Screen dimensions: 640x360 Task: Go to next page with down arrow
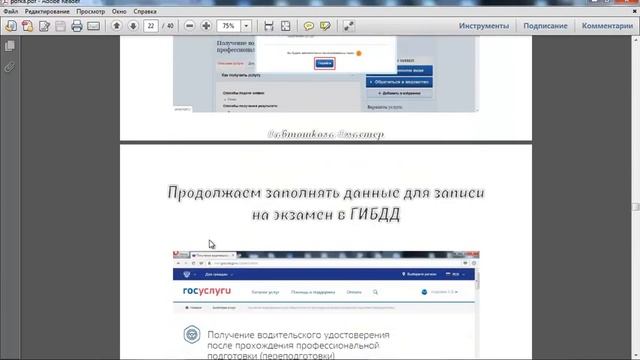pyautogui.click(x=133, y=26)
